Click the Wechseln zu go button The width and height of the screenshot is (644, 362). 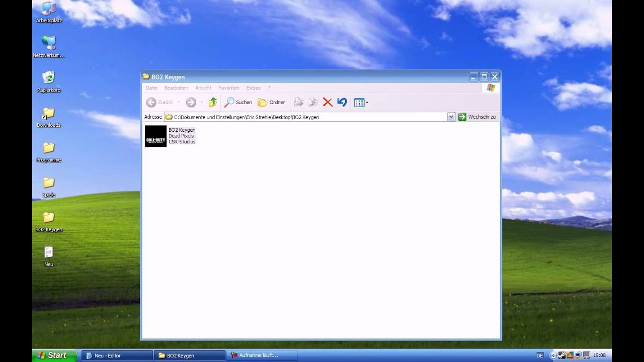coord(477,117)
